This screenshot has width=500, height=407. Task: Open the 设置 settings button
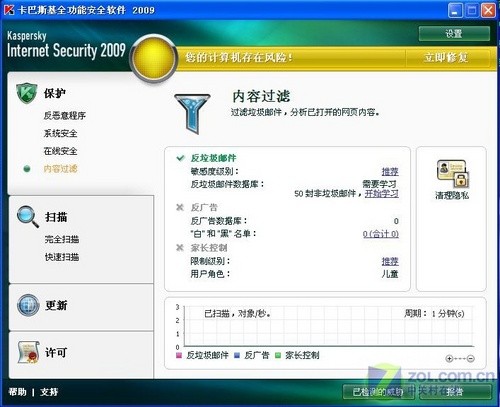tap(454, 34)
